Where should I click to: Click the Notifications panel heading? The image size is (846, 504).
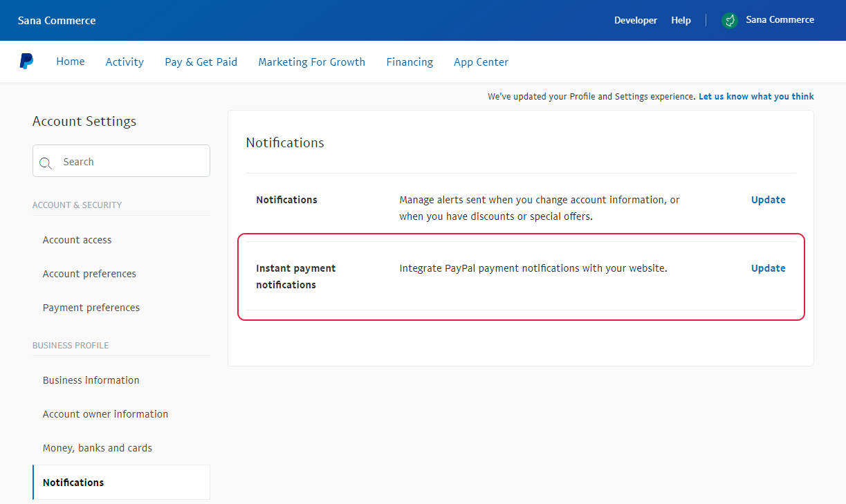[285, 143]
